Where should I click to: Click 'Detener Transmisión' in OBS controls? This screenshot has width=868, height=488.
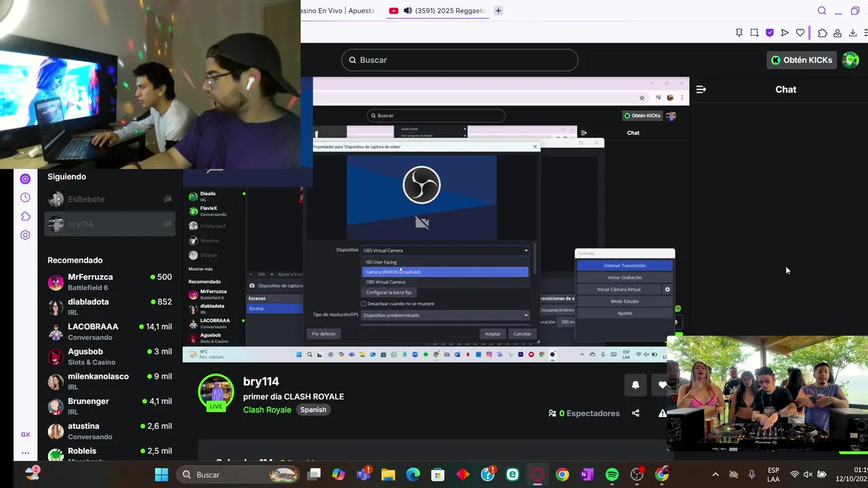click(625, 266)
